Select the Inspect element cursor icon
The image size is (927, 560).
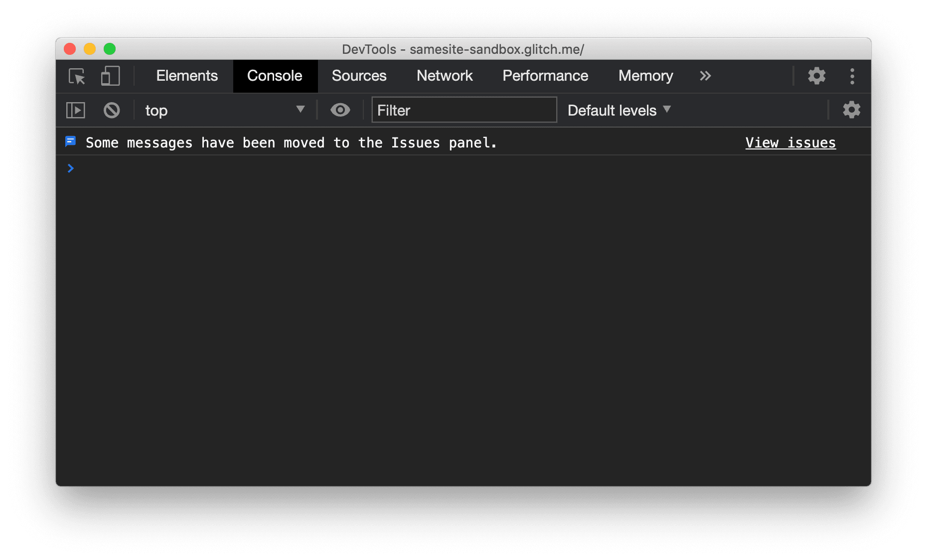pyautogui.click(x=76, y=76)
